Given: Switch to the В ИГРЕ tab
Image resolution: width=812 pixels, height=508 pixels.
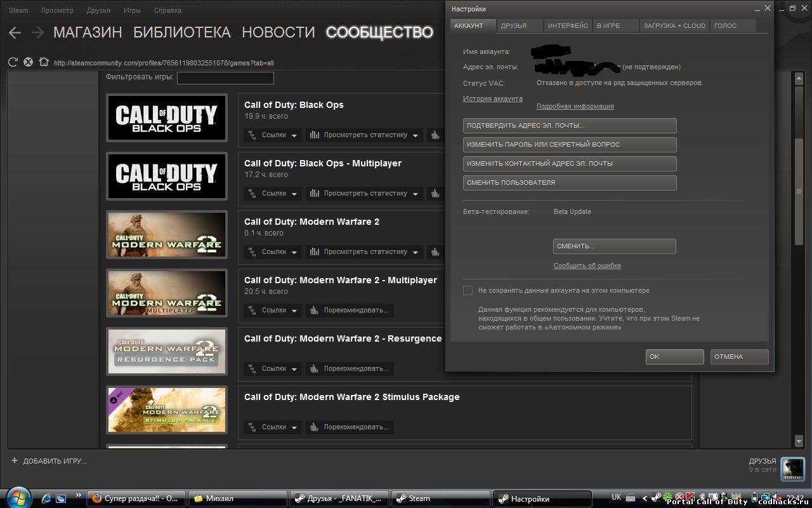Looking at the screenshot, I should point(615,25).
